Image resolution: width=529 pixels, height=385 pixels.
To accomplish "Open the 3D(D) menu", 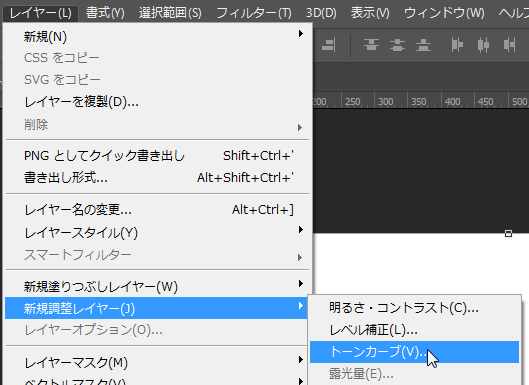I will (321, 13).
